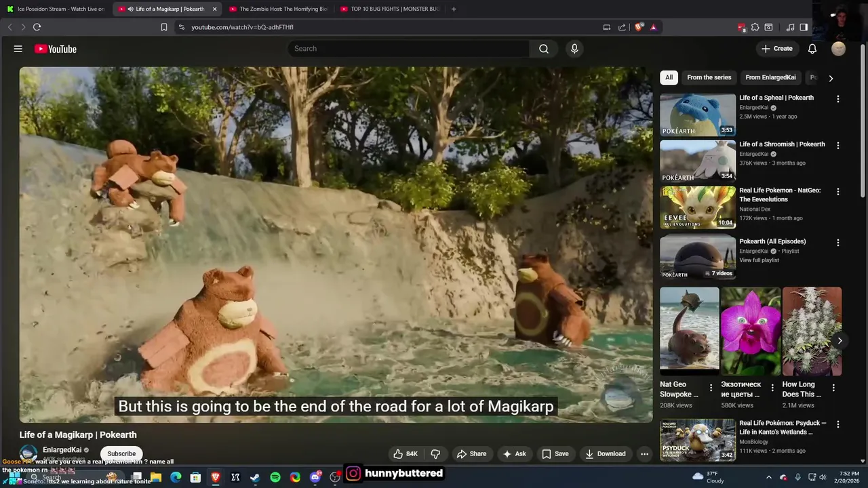This screenshot has width=868, height=488.
Task: Click the search magnifier button
Action: pos(544,49)
